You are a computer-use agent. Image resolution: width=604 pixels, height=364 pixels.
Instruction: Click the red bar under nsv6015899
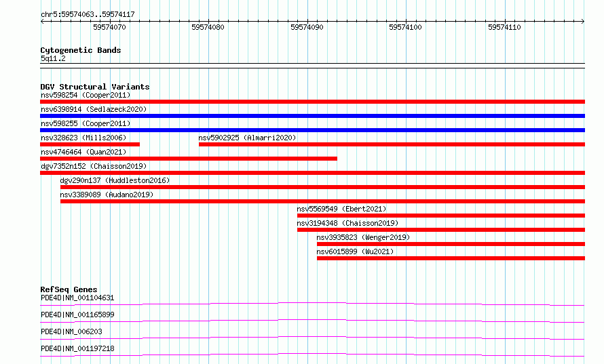(x=451, y=258)
